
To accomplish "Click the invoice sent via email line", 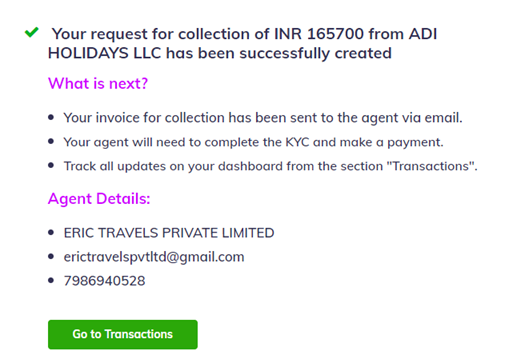I will click(263, 118).
